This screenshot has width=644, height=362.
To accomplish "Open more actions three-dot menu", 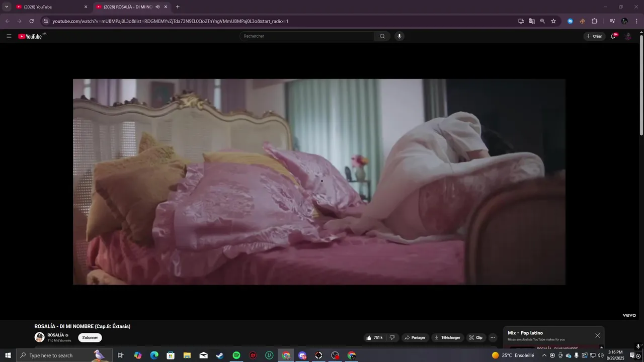I will click(x=493, y=338).
